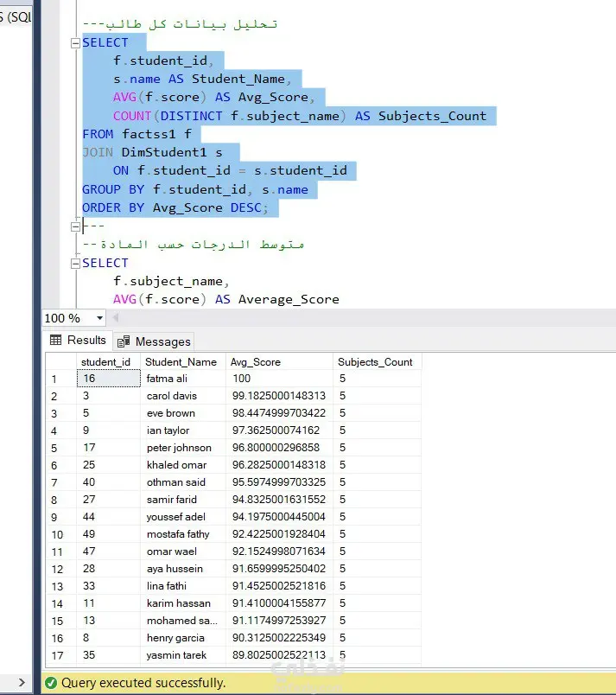This screenshot has height=695, width=616.
Task: Select the cell 96.2825000148318
Action: pos(279,465)
